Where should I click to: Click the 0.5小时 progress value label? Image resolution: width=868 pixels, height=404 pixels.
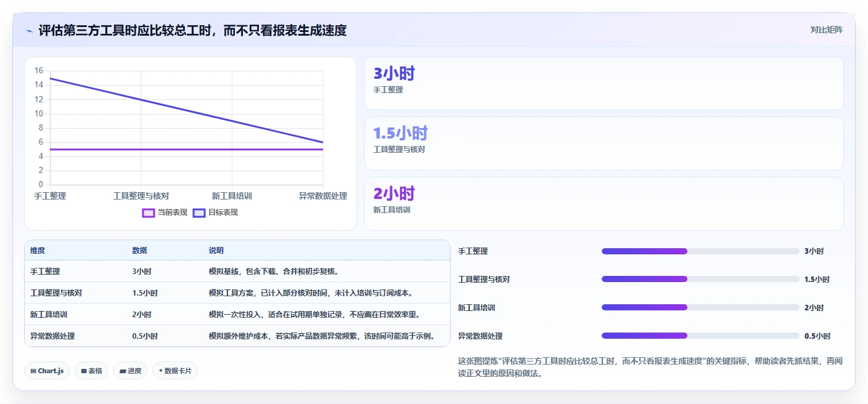(x=817, y=336)
